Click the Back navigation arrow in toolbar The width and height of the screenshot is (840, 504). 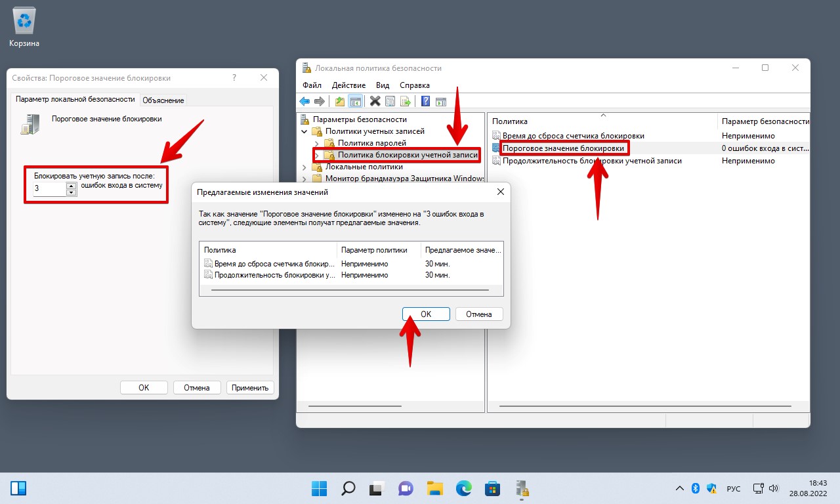(x=303, y=100)
